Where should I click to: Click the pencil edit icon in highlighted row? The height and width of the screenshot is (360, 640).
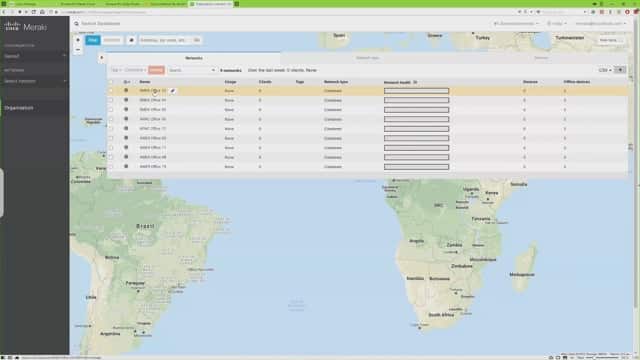click(173, 91)
